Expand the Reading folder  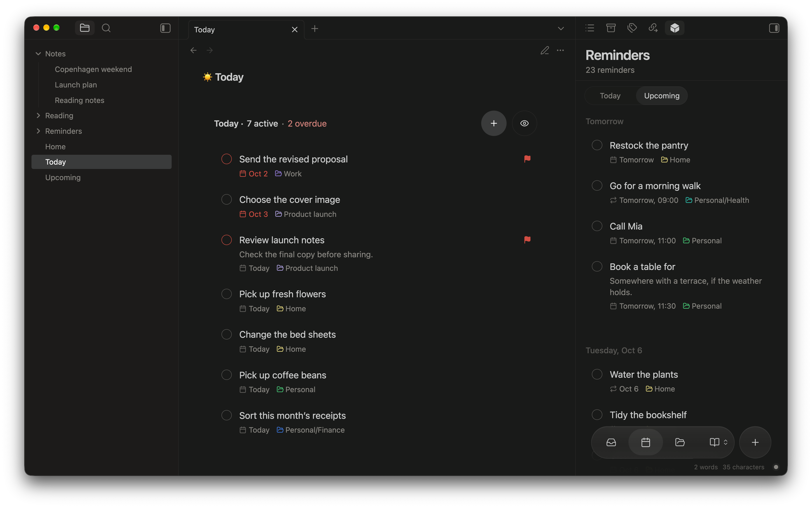coord(38,116)
